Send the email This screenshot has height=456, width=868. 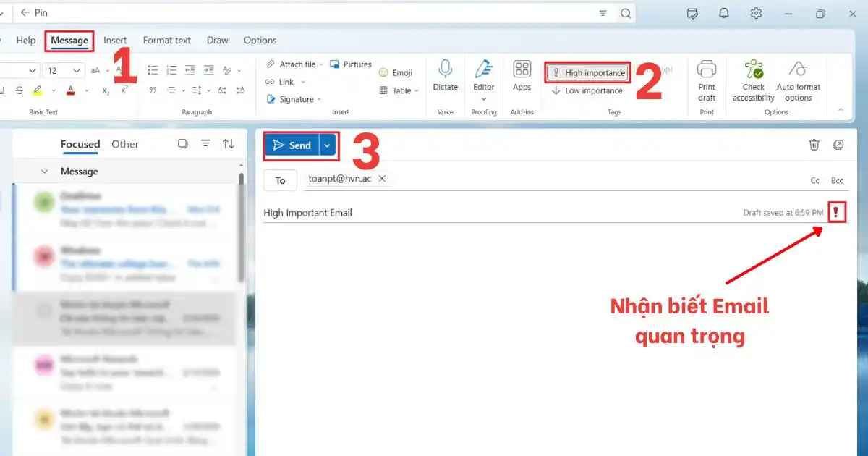coord(292,145)
